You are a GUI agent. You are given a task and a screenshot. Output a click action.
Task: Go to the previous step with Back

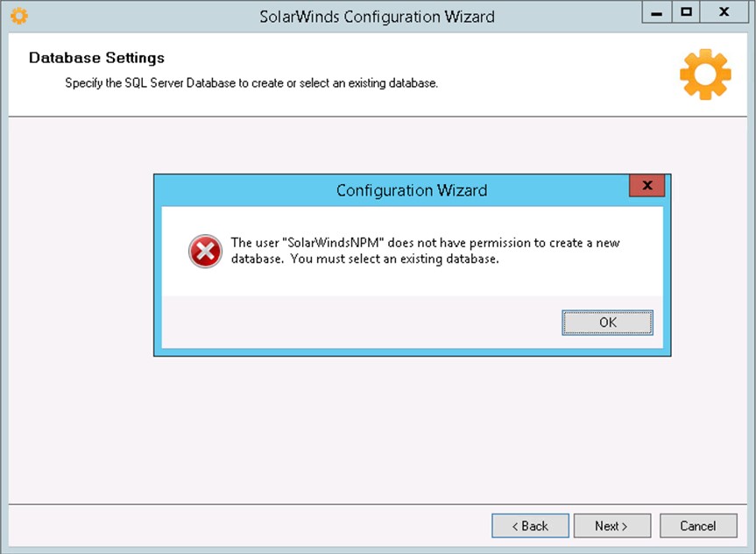coord(530,526)
